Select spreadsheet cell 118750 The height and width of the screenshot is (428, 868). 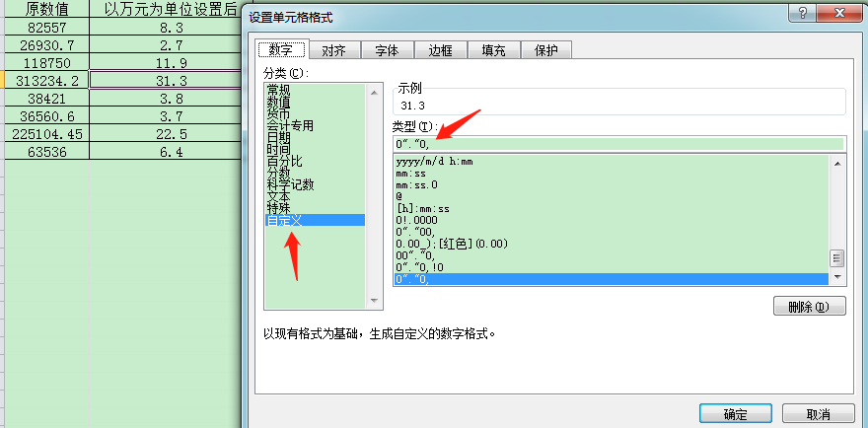(46, 62)
